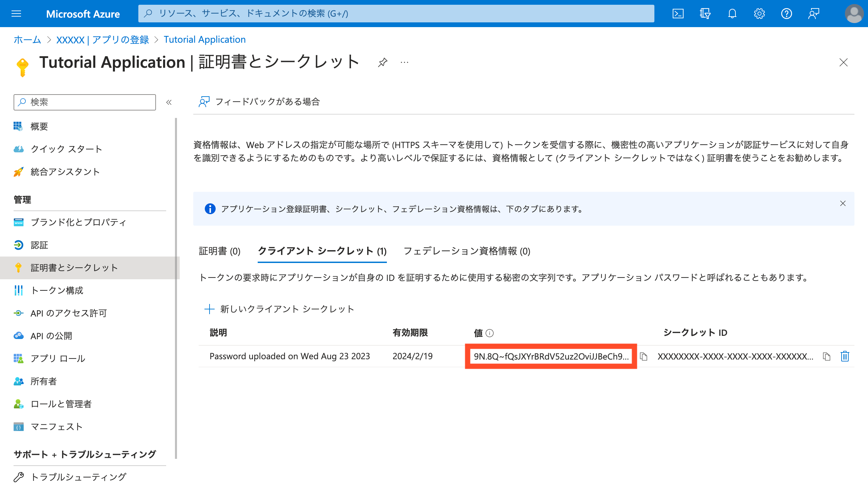The width and height of the screenshot is (868, 488).
Task: Click the collapse sidebar chevron icon
Action: (169, 102)
